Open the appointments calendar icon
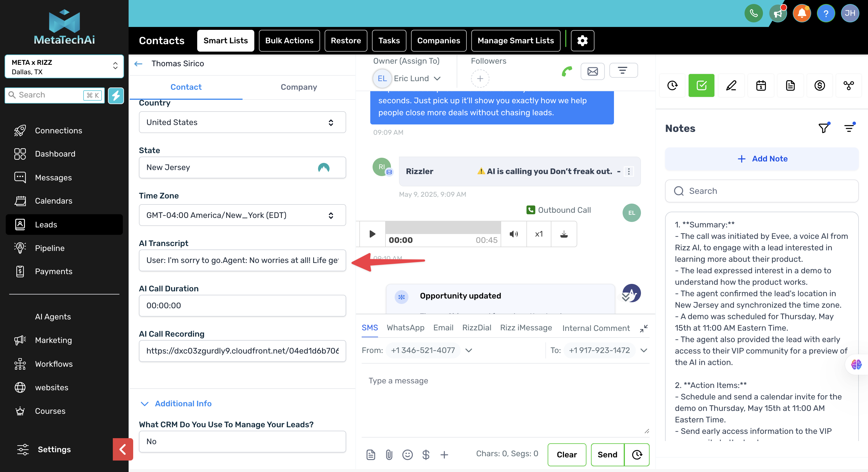 click(x=761, y=85)
